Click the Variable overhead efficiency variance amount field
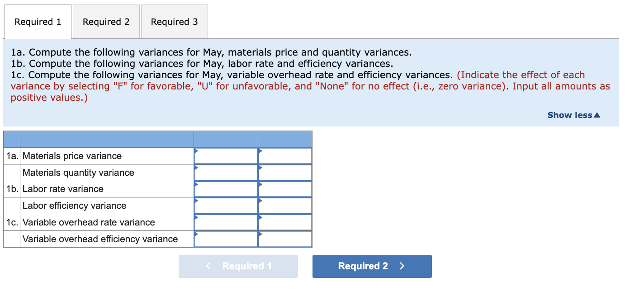Image resolution: width=644 pixels, height=291 pixels. tap(225, 239)
